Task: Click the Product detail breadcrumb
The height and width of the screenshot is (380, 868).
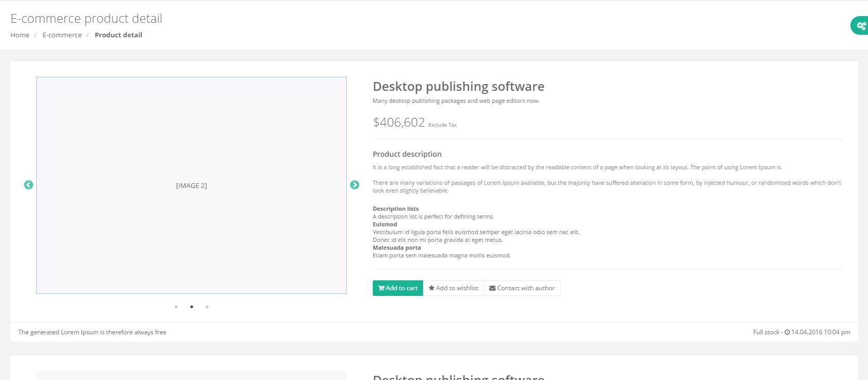Action: pyautogui.click(x=118, y=35)
